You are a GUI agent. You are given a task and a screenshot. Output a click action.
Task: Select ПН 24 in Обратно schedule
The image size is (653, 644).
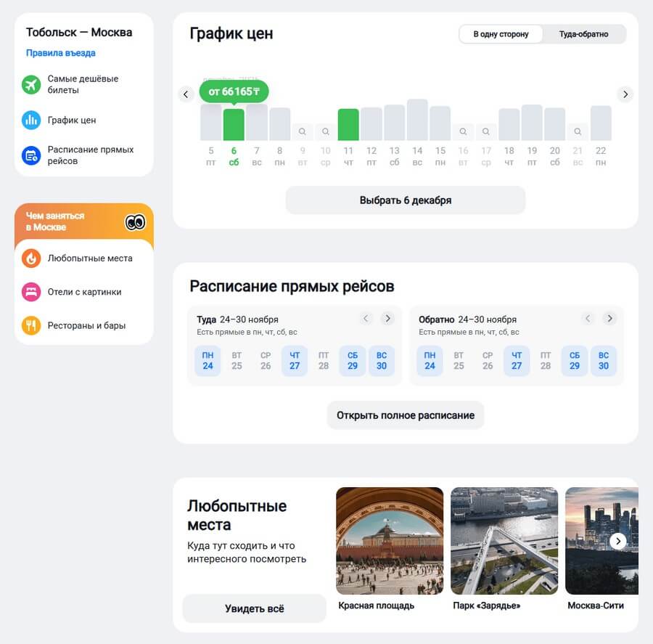[430, 361]
